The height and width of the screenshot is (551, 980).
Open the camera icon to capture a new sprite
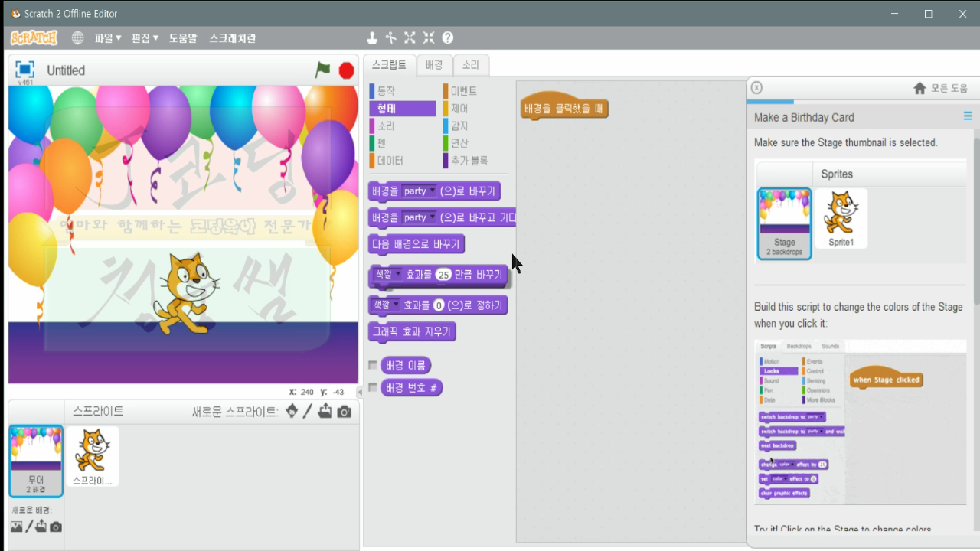pyautogui.click(x=345, y=411)
